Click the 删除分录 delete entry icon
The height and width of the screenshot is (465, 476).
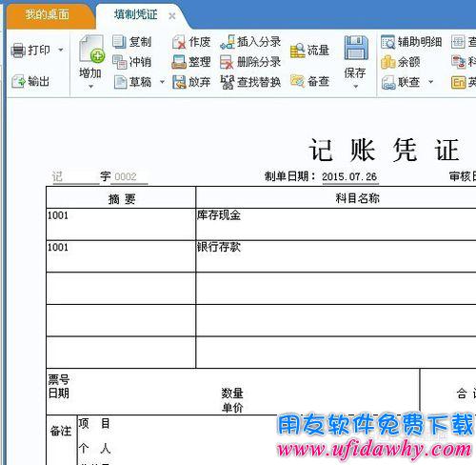tap(227, 62)
